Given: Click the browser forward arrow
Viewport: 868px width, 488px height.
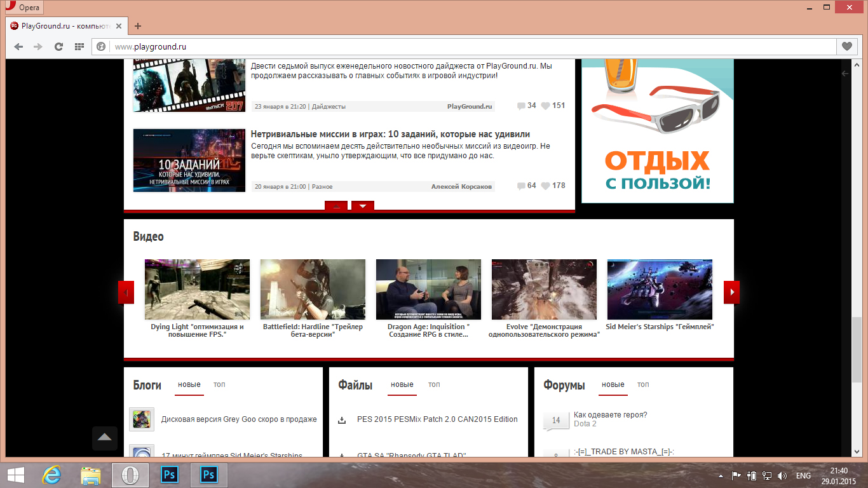Looking at the screenshot, I should 38,46.
